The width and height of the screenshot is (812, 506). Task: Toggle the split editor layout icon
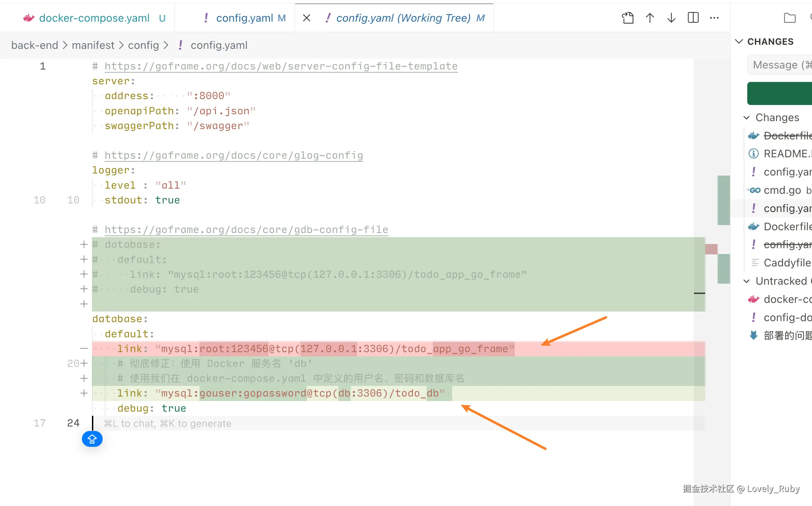click(693, 18)
